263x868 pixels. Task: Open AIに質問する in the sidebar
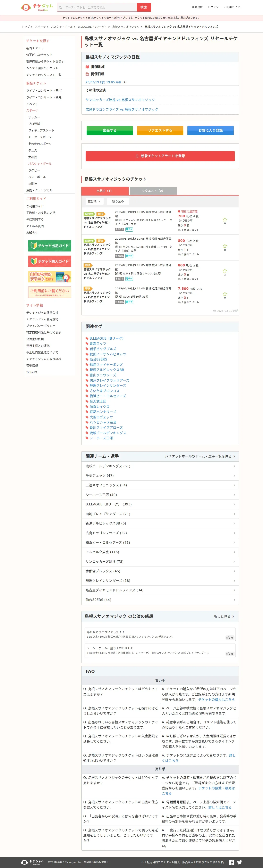35,219
